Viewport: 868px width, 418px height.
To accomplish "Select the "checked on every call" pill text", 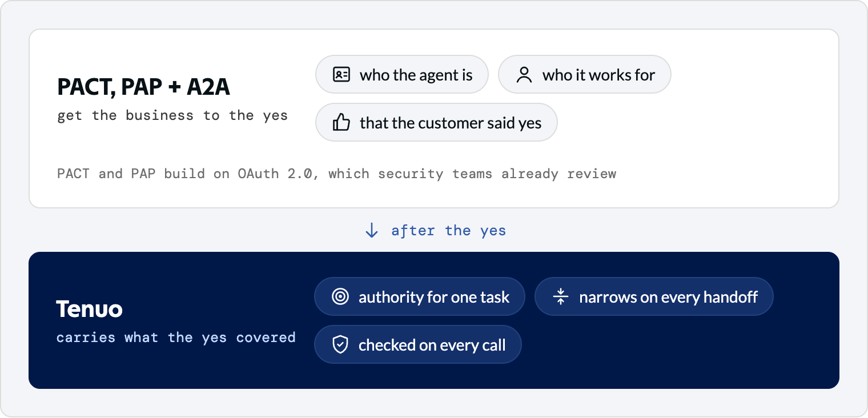I will click(432, 345).
